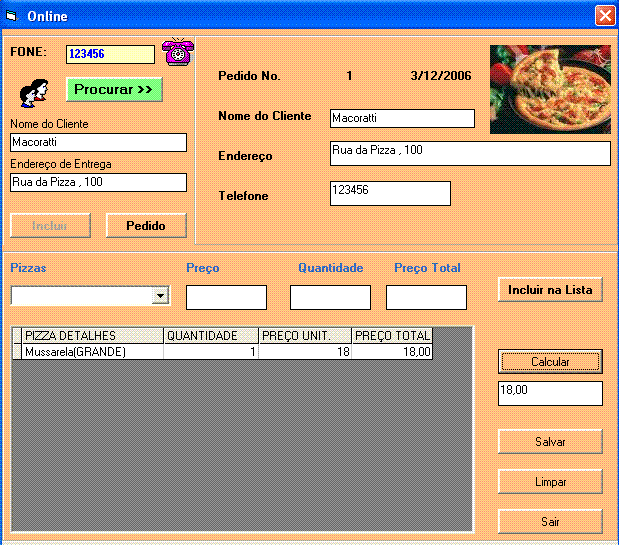619x545 pixels.
Task: Open the Pizzas dropdown arrow
Action: [x=160, y=296]
